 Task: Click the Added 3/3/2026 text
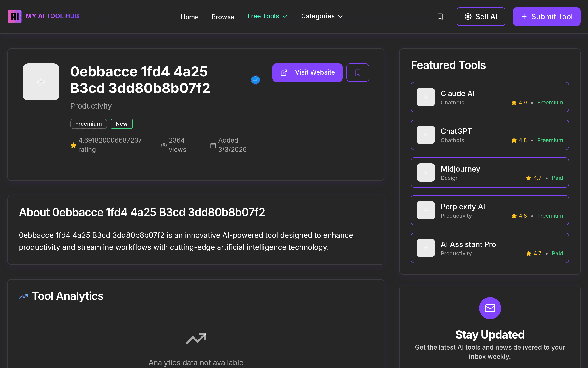[x=232, y=145]
